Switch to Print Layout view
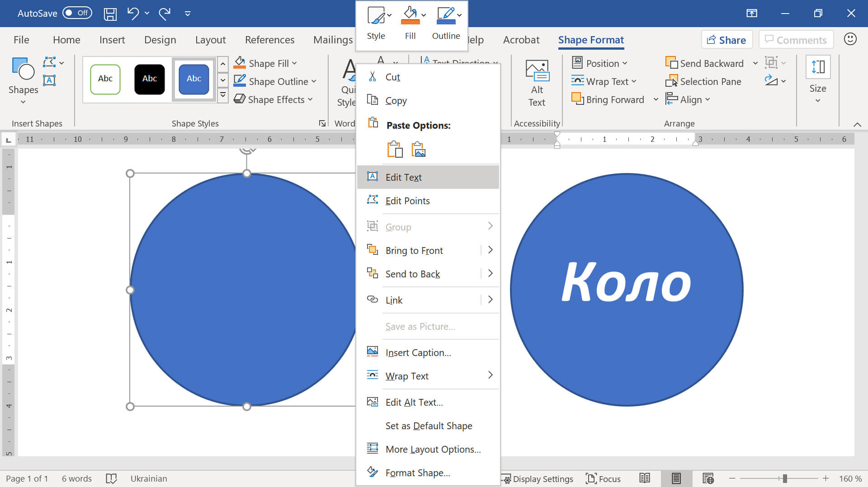Image resolution: width=868 pixels, height=487 pixels. (676, 478)
